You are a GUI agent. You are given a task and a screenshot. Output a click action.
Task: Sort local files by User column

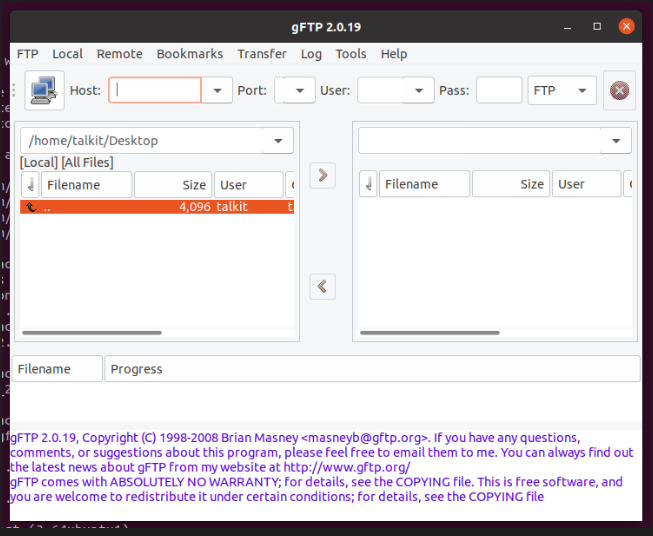coord(249,184)
